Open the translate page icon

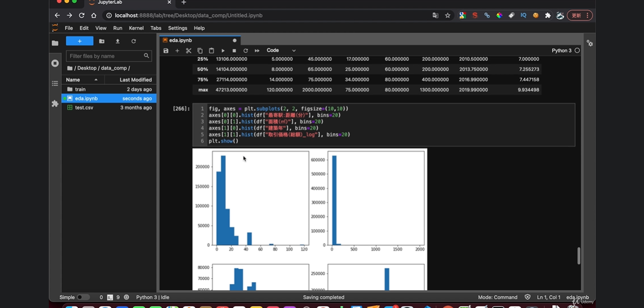(x=435, y=16)
